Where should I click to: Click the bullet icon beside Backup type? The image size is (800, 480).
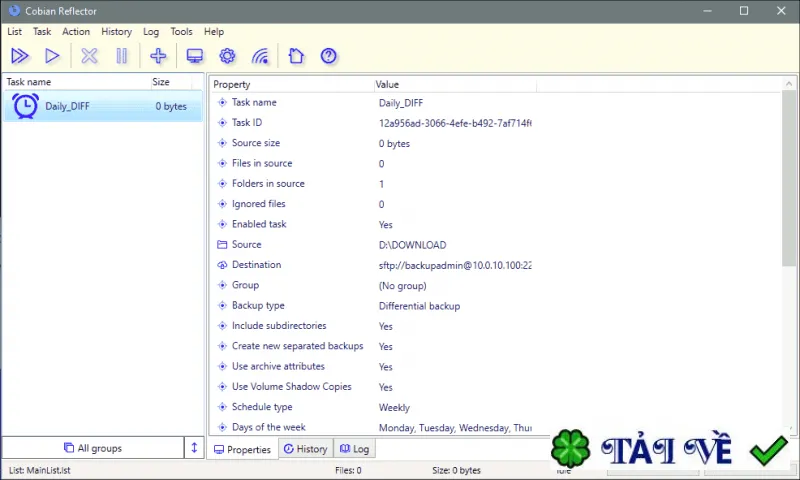click(x=222, y=306)
